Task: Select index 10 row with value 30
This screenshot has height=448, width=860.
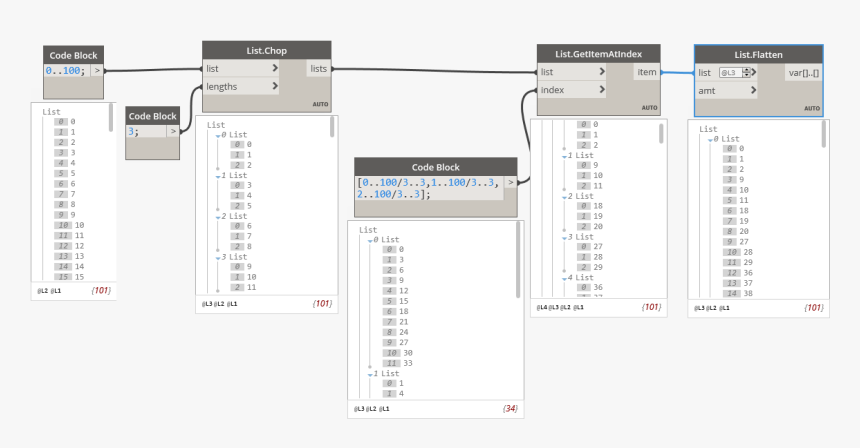Action: point(399,353)
